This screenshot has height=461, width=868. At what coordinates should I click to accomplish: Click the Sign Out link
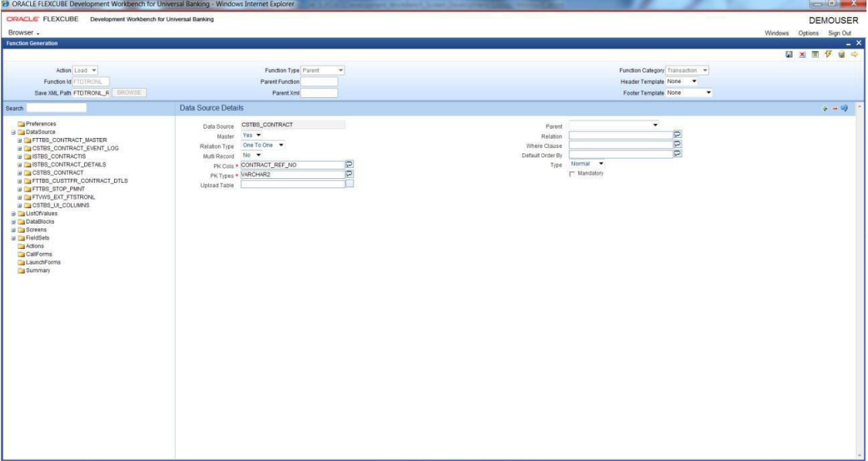point(839,33)
